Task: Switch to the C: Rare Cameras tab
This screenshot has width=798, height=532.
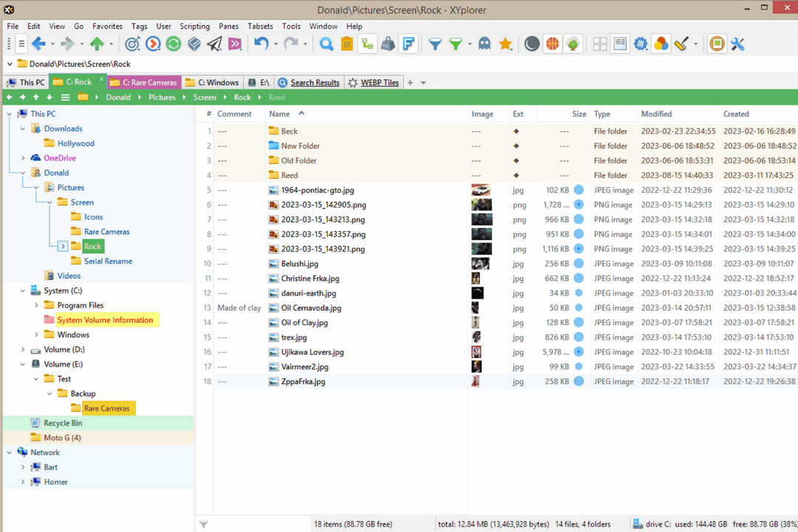Action: pyautogui.click(x=144, y=82)
